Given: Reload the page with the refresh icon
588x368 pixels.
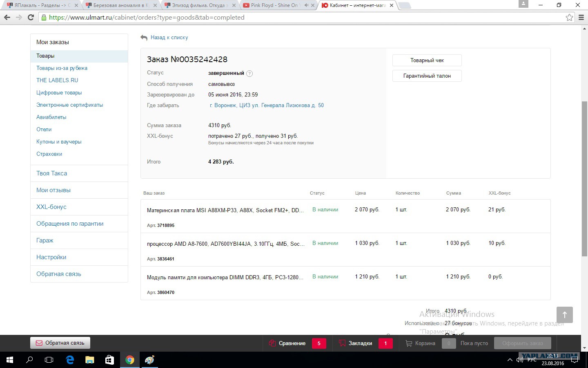Looking at the screenshot, I should click(x=31, y=18).
